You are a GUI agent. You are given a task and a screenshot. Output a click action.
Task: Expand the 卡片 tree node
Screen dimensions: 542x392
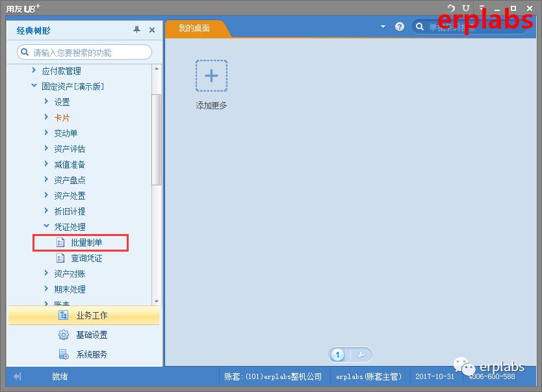[x=46, y=117]
